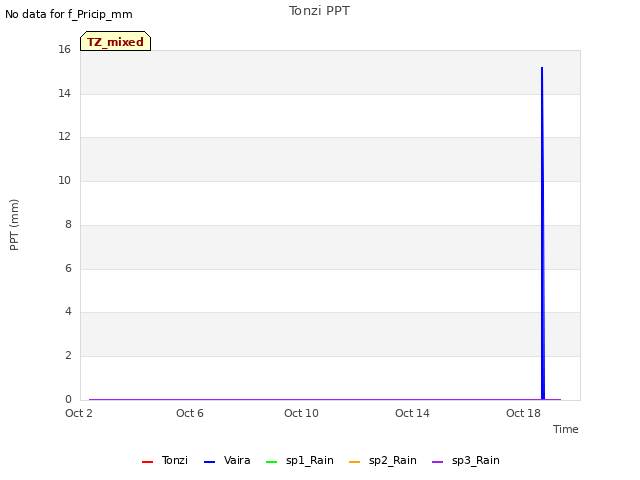The height and width of the screenshot is (480, 640).
Task: Click the PPT (mm) y-axis label
Action: 14,225
